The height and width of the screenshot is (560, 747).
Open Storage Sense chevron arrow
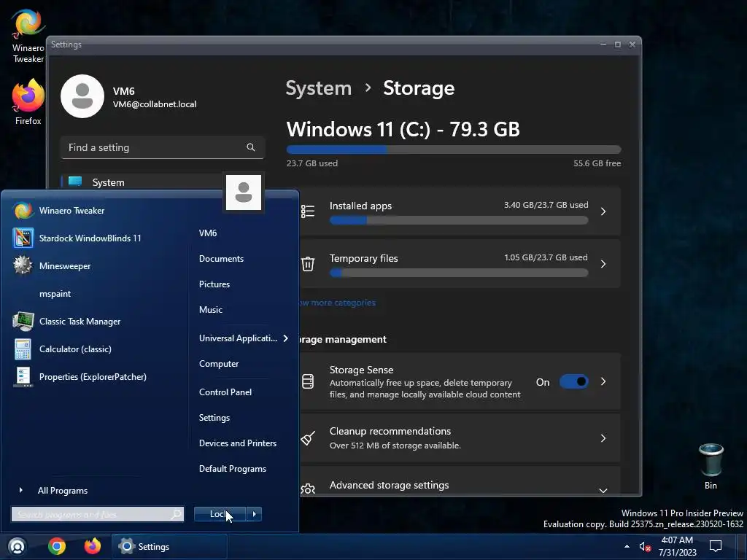click(603, 381)
